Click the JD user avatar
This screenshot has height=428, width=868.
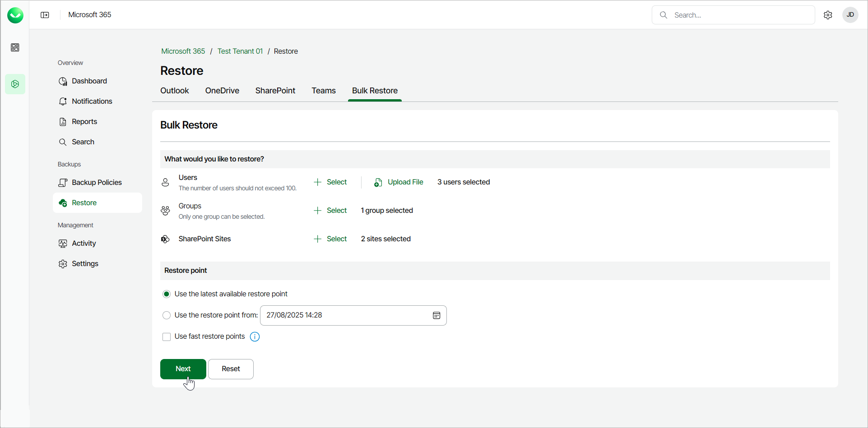(x=850, y=15)
